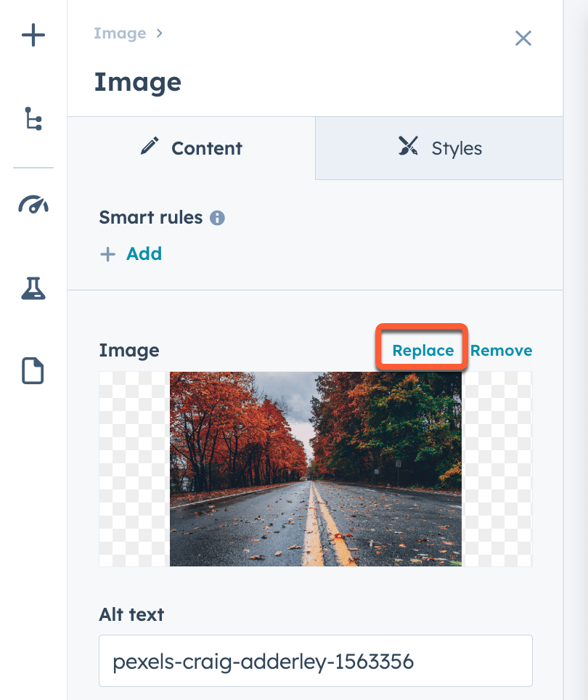Open the Optimize speedometer icon
The width and height of the screenshot is (588, 700).
tap(33, 205)
